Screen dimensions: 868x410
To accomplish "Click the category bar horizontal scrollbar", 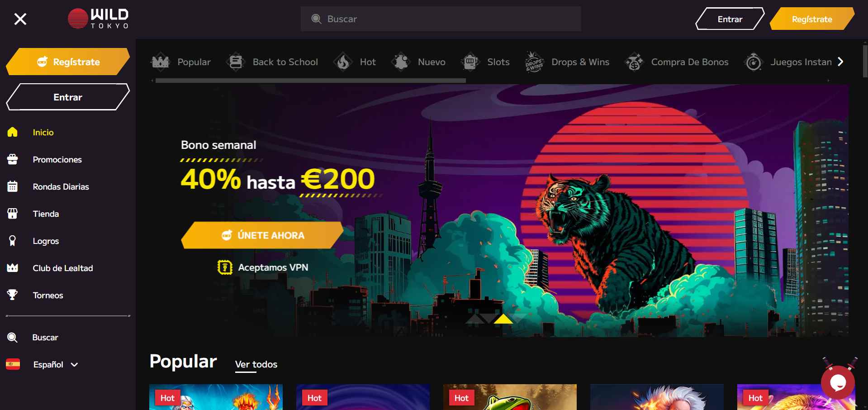I will (x=310, y=81).
